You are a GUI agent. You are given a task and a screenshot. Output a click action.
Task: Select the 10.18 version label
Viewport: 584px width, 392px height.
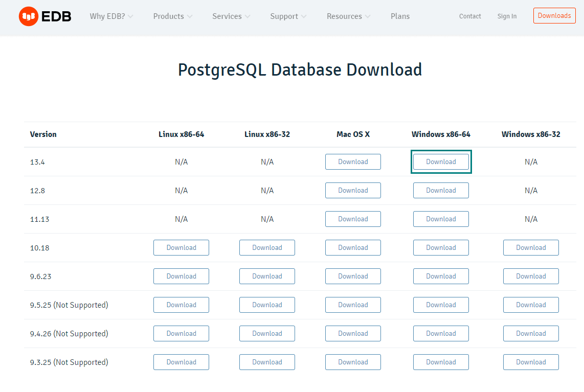click(x=39, y=248)
